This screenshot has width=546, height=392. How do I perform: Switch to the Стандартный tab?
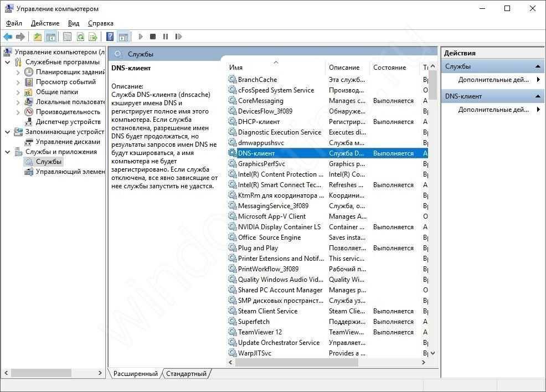click(x=186, y=374)
